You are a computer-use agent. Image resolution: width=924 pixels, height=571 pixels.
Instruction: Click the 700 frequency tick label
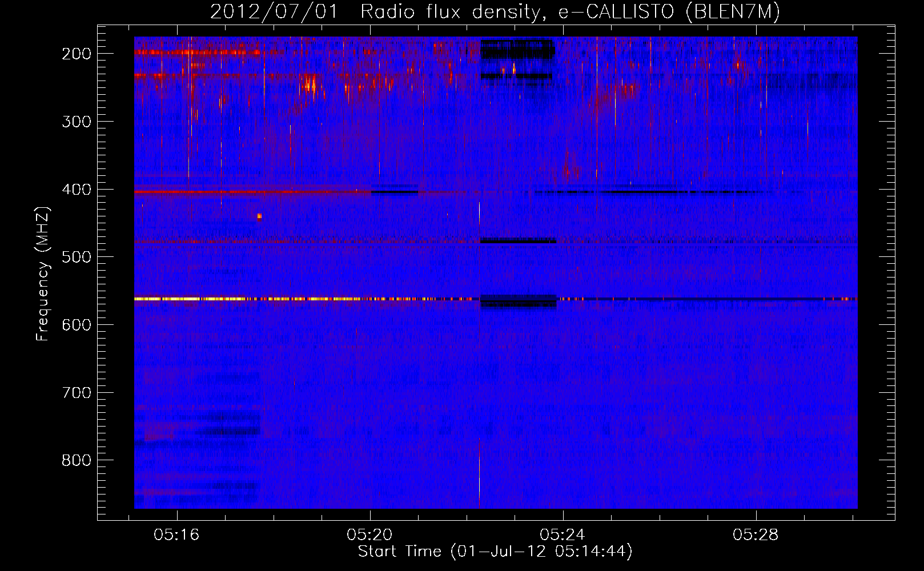pyautogui.click(x=77, y=393)
